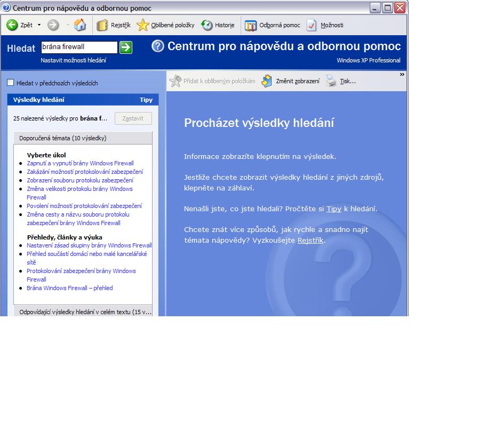Go to the help Home page icon
The image size is (478, 448).
point(80,25)
